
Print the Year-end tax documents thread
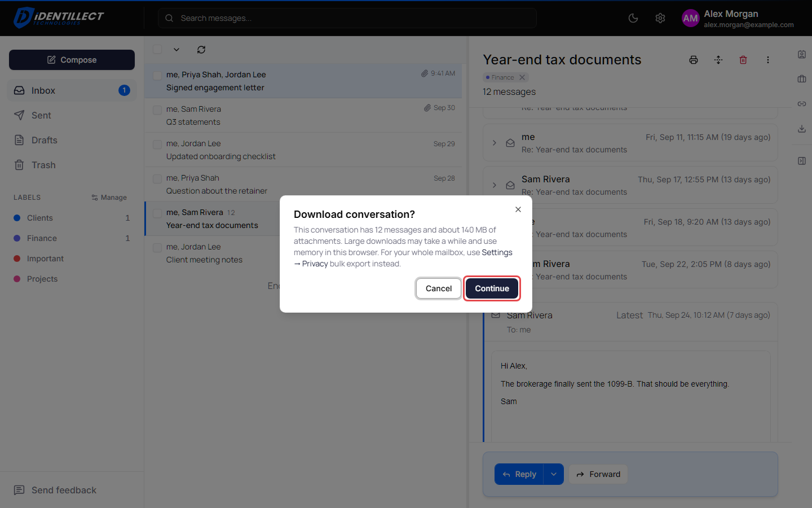pyautogui.click(x=694, y=60)
